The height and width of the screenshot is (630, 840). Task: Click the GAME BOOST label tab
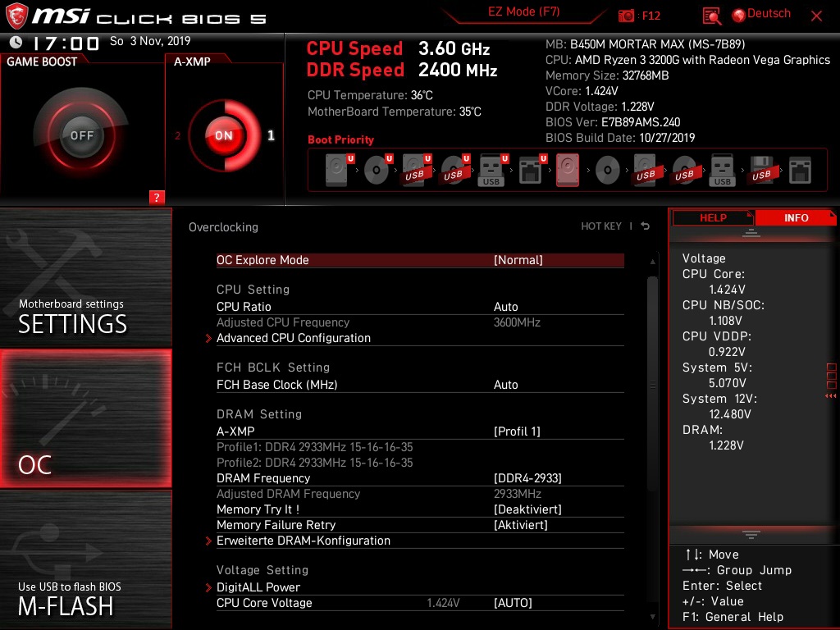(x=42, y=61)
